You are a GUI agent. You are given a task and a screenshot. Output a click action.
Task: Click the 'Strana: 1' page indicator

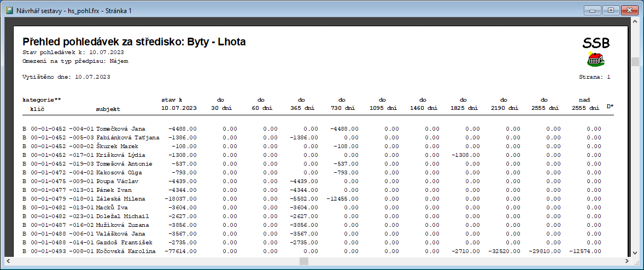point(594,77)
